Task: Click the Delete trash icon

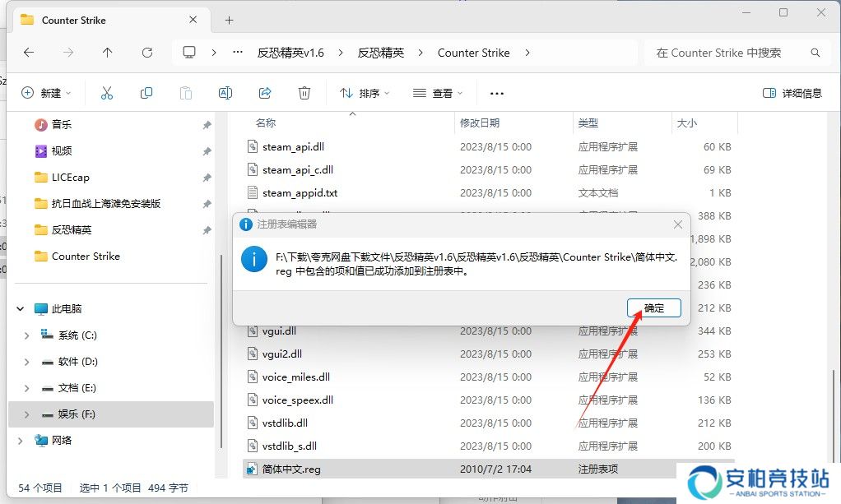Action: point(304,92)
